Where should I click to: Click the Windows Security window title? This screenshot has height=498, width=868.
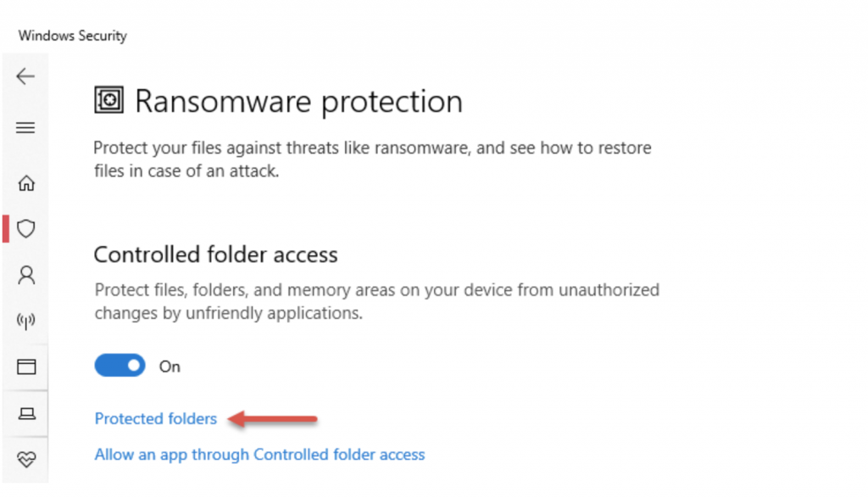[72, 36]
